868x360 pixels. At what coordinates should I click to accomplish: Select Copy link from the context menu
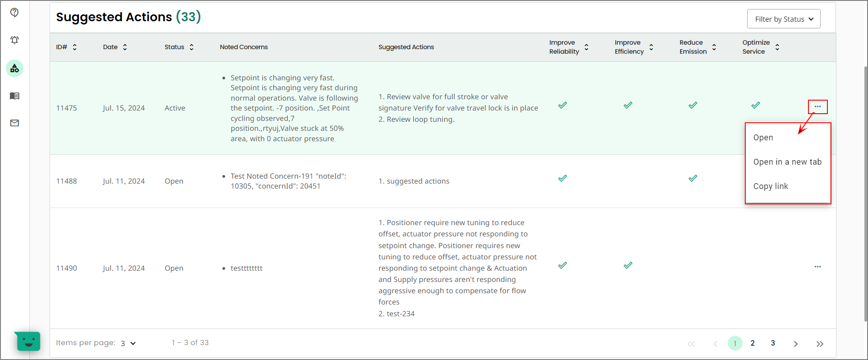[x=771, y=186]
